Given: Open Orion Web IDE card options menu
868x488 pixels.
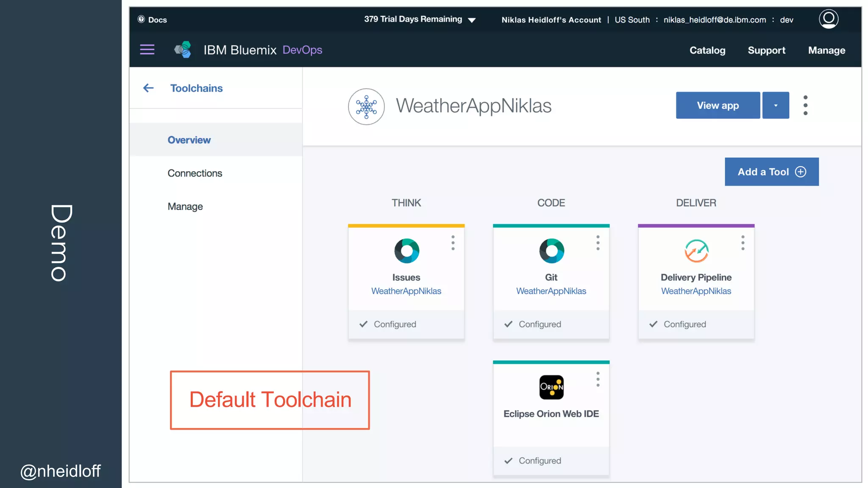Looking at the screenshot, I should coord(598,379).
